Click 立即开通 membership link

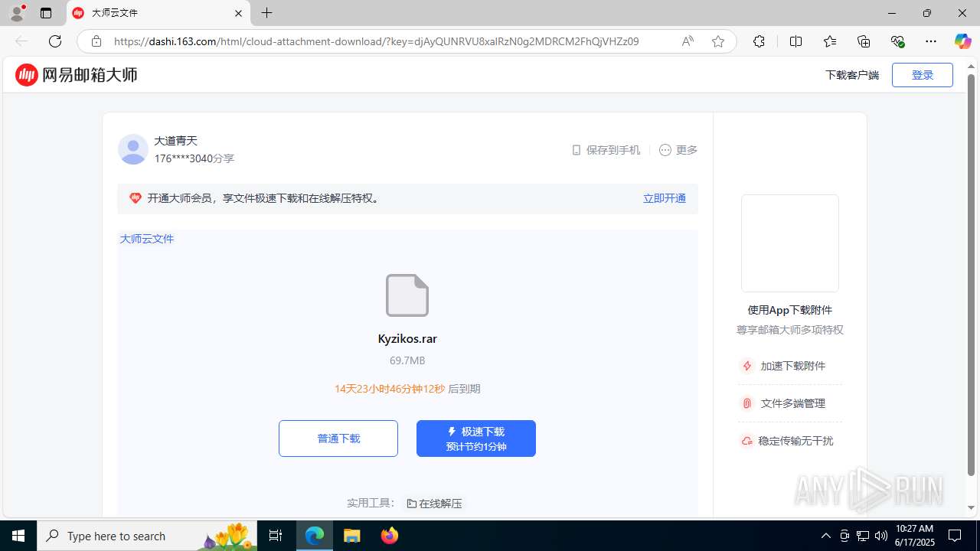[x=665, y=198]
